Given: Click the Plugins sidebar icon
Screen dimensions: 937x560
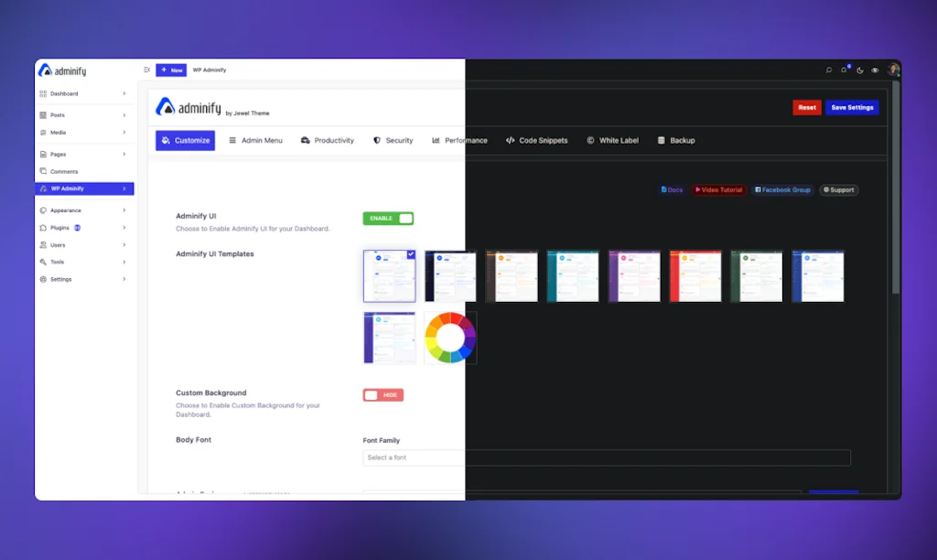Looking at the screenshot, I should click(43, 228).
